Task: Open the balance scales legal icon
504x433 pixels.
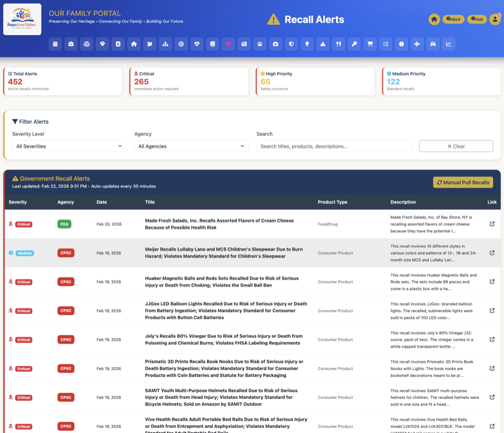Action: click(87, 44)
